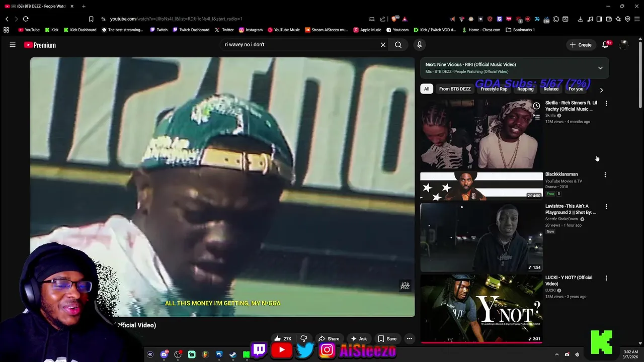Image resolution: width=644 pixels, height=362 pixels.
Task: Open the YouTube Music bookmark
Action: pos(284,30)
